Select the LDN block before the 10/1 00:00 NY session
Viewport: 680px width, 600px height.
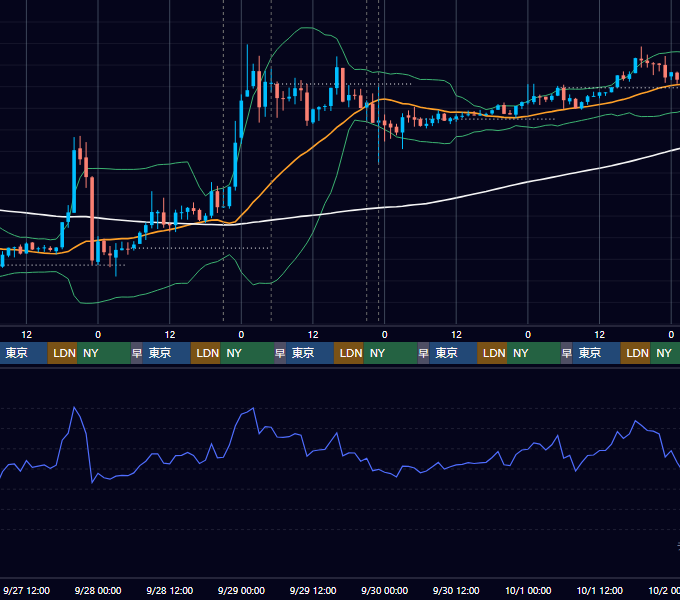(x=492, y=353)
